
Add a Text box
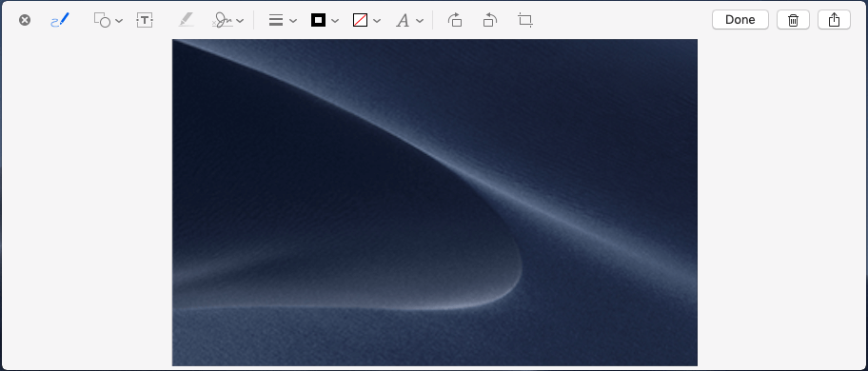(145, 21)
